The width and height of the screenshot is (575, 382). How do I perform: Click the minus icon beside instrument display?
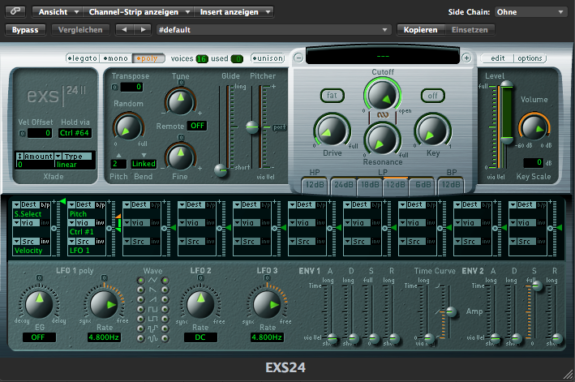(x=299, y=58)
